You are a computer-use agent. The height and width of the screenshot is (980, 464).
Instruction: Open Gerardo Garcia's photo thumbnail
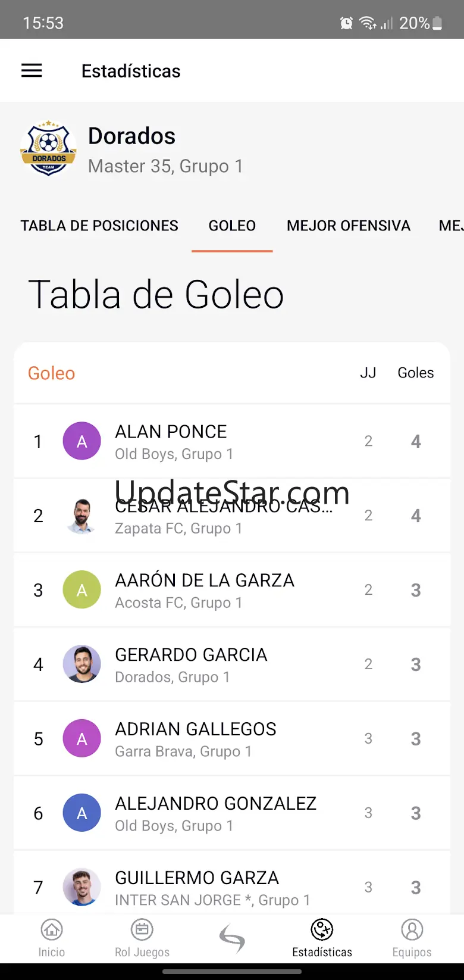[82, 664]
